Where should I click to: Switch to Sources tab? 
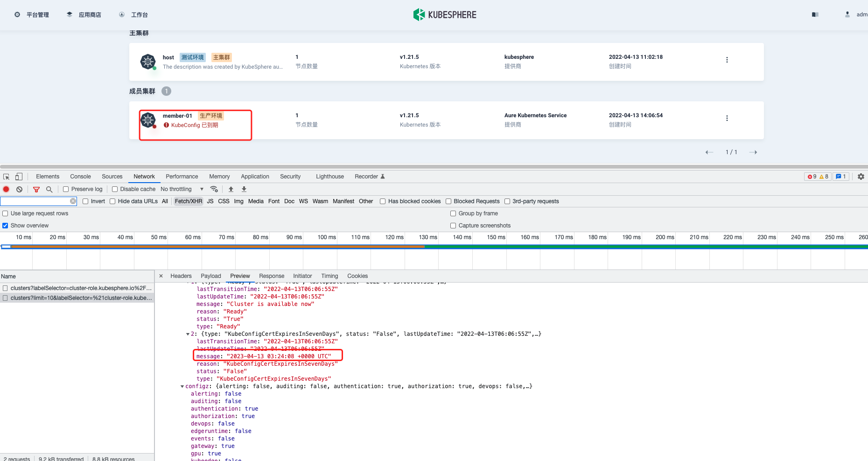tap(112, 177)
